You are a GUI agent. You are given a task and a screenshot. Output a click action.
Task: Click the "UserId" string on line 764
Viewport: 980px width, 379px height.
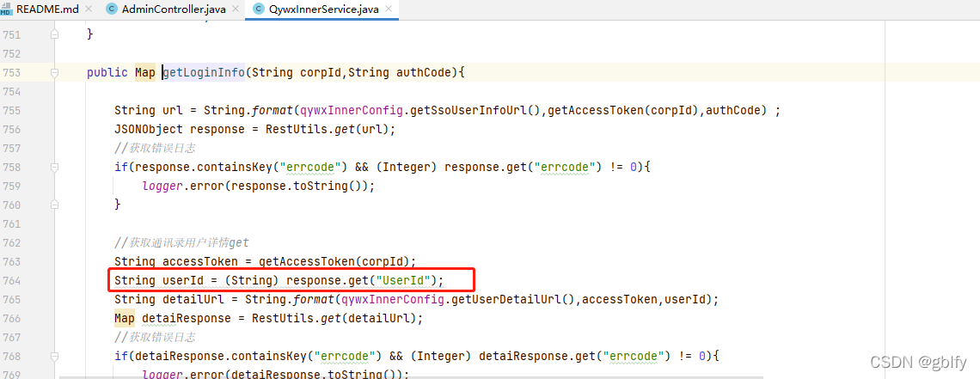point(401,280)
